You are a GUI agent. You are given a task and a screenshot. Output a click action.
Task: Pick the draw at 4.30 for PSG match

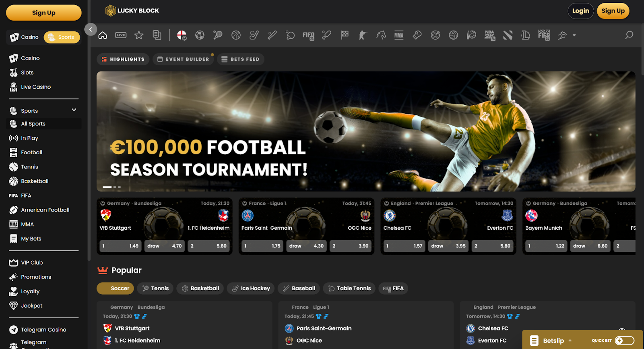tap(306, 246)
